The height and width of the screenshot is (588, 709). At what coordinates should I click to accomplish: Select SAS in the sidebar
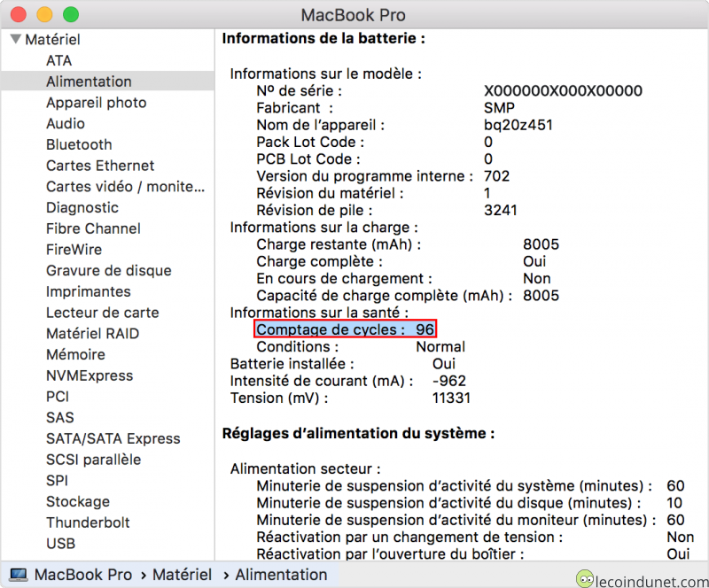[59, 418]
